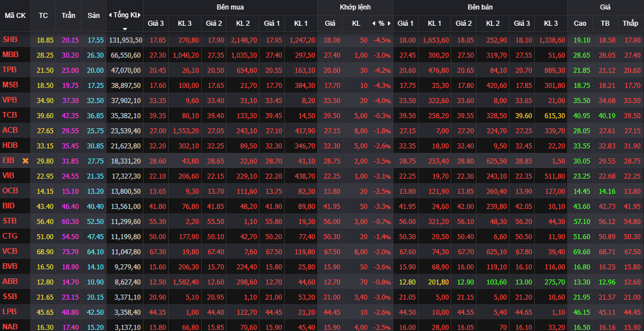Open the VCB stock symbol
Screen dimensions: 644x331
[x=10, y=251]
